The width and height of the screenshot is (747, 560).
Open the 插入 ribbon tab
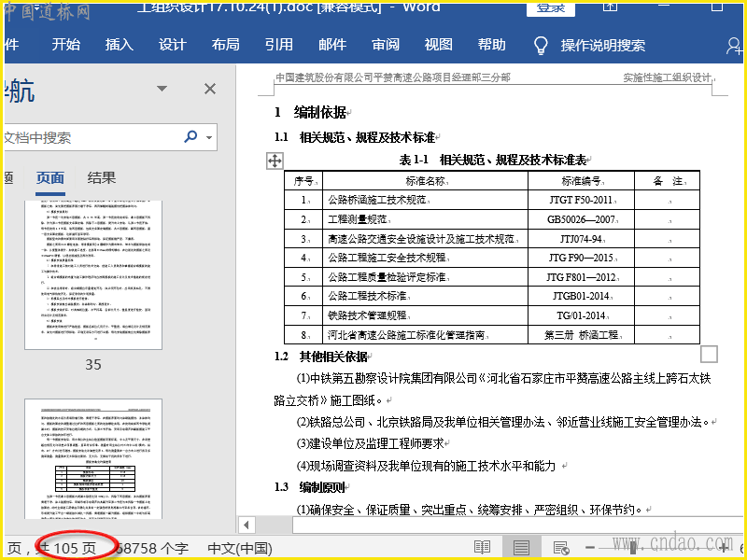[120, 45]
